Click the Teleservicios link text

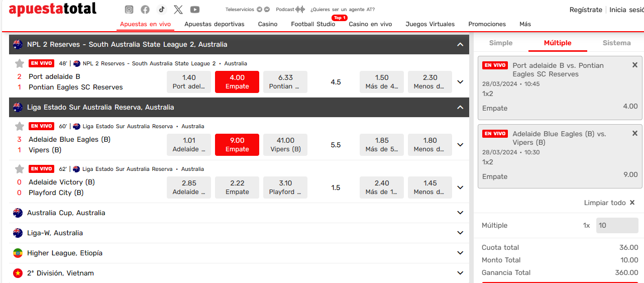[240, 10]
